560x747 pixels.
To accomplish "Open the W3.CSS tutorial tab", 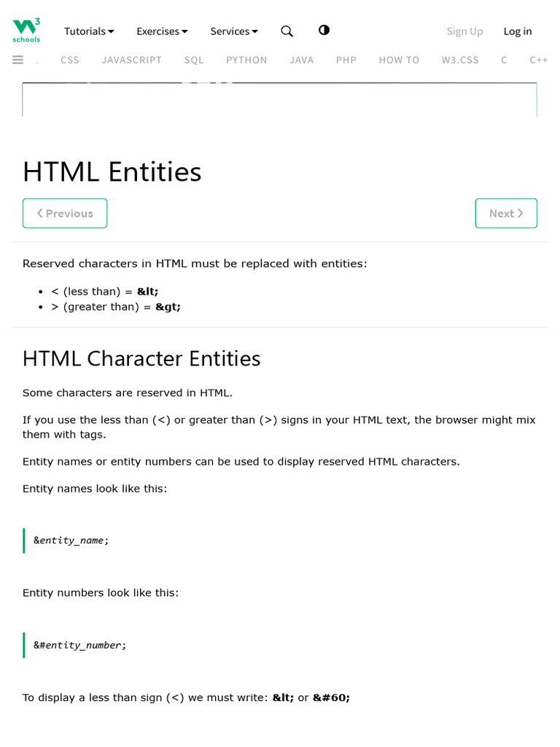I will (x=460, y=60).
